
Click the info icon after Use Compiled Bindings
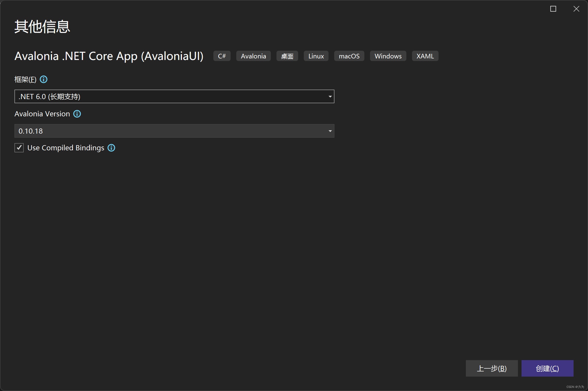click(111, 148)
